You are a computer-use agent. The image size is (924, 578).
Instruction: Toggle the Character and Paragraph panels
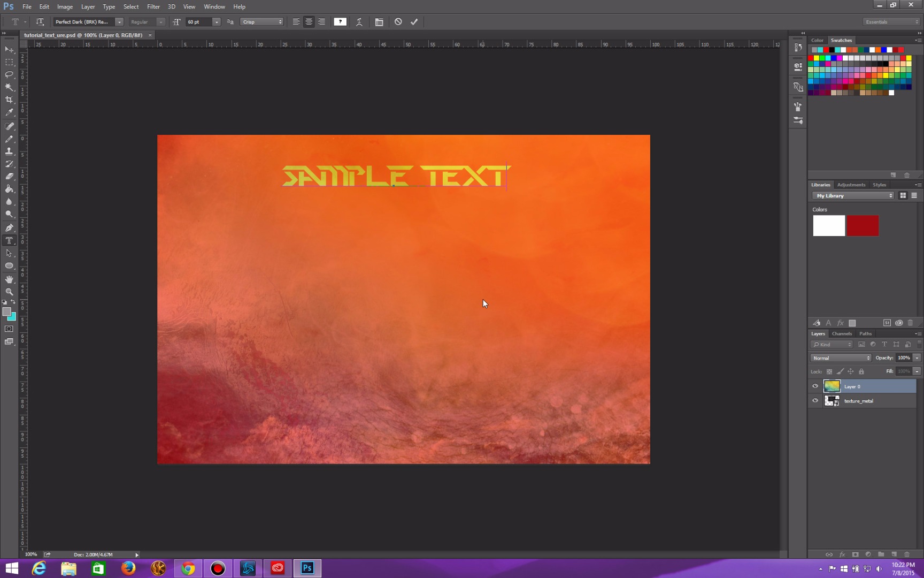[379, 22]
